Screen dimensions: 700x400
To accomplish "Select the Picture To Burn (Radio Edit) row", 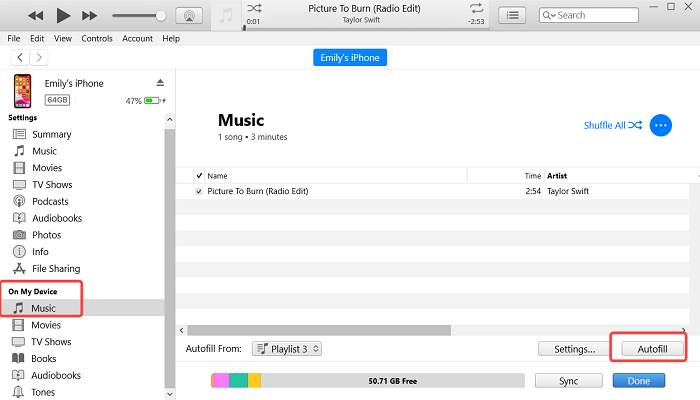I will [x=432, y=192].
